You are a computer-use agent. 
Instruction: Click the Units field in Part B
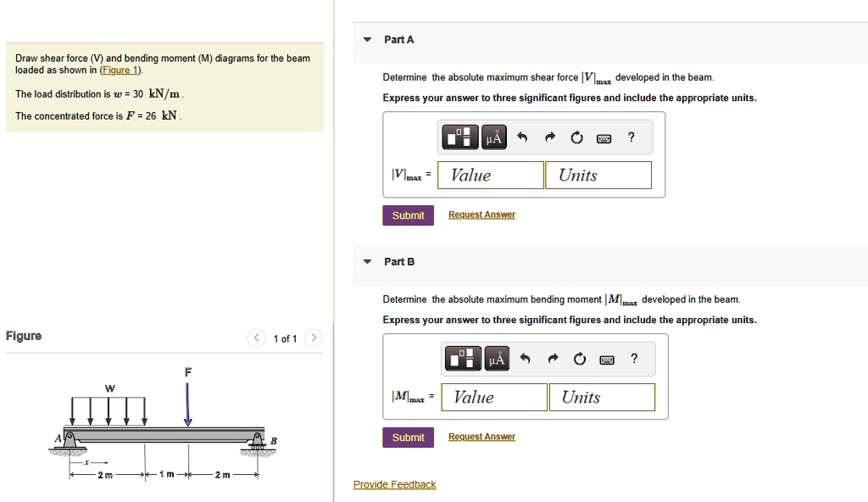pos(602,396)
